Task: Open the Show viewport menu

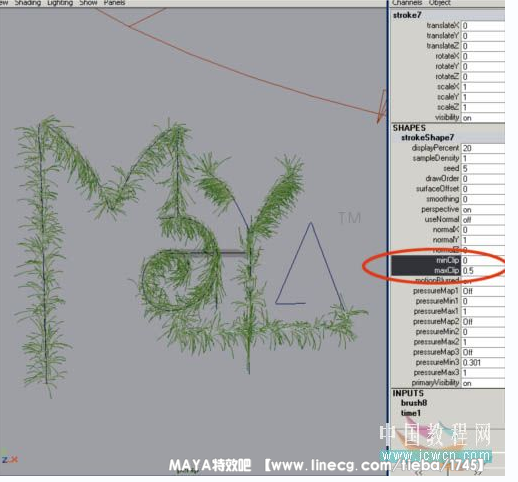Action: pyautogui.click(x=88, y=3)
